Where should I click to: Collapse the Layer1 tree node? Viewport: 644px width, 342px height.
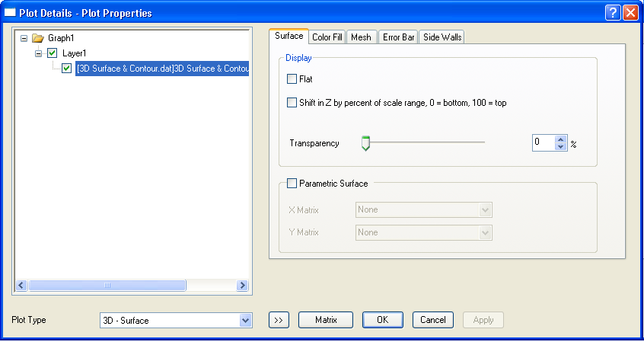(39, 53)
